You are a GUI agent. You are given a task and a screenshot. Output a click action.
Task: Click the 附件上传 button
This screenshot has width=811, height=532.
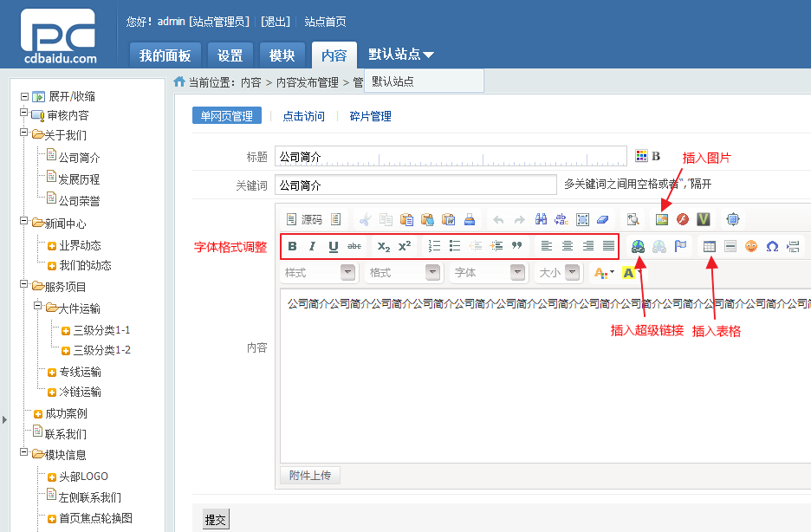tap(310, 475)
